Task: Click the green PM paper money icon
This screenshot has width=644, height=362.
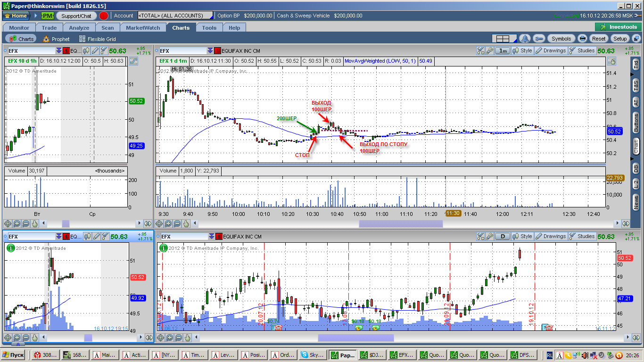Action: tap(47, 16)
